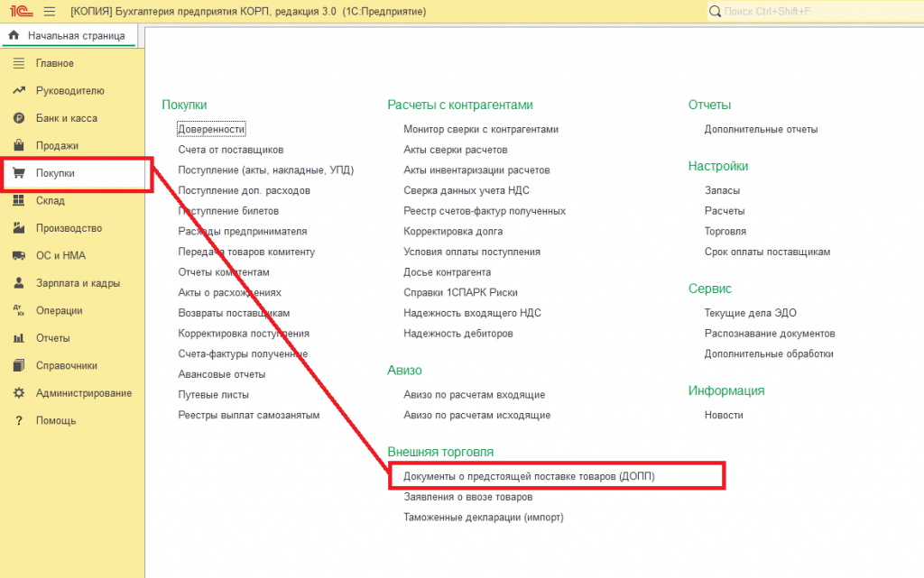
Task: Open Распознавание документов service
Action: coord(770,333)
